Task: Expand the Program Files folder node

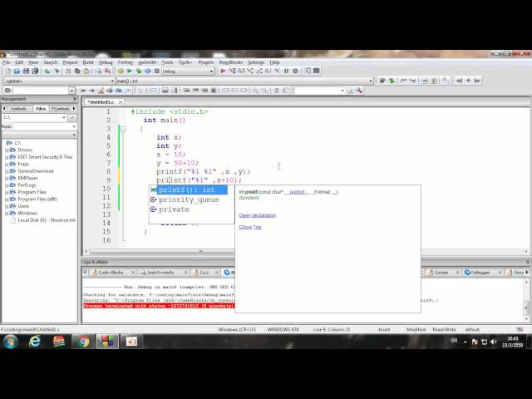Action: [7, 192]
